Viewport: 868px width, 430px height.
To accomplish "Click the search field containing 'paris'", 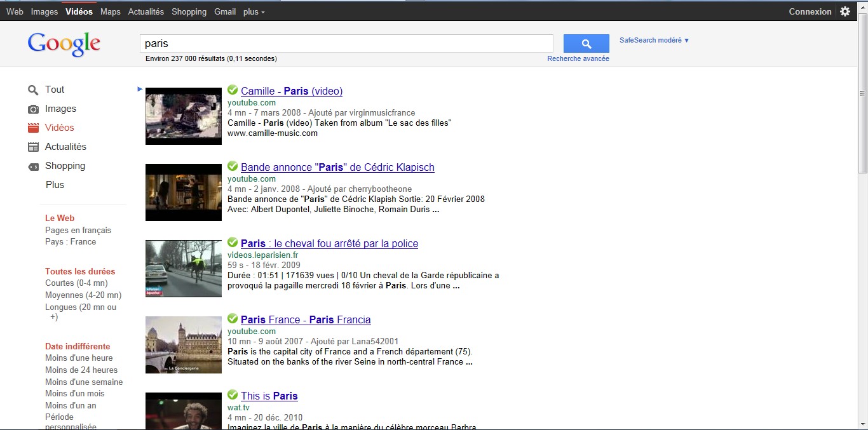I will click(x=346, y=43).
